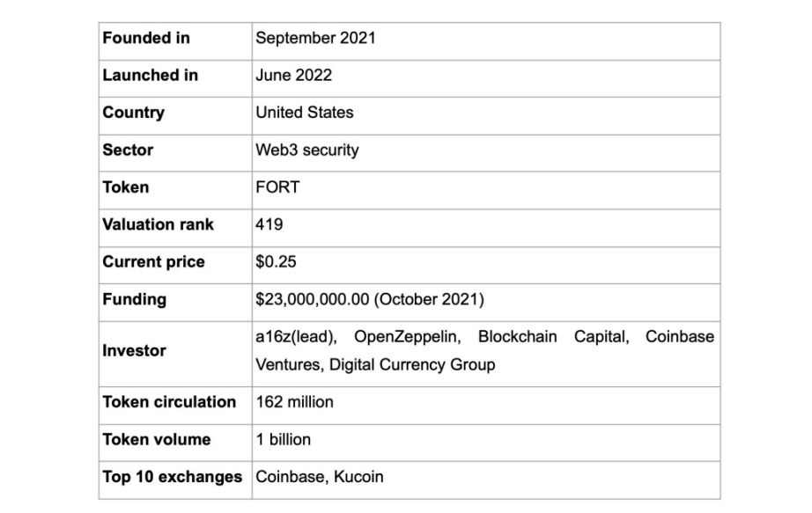Click the '162 million' circulation value
The height and width of the screenshot is (513, 812).
point(295,402)
